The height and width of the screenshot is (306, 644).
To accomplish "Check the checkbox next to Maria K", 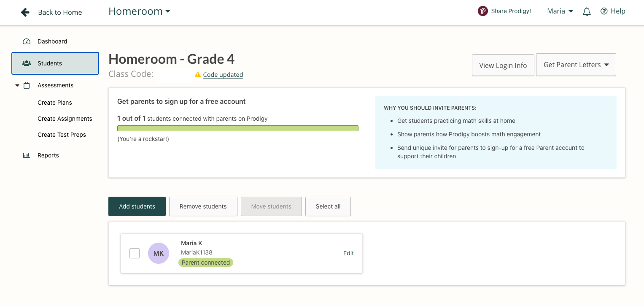I will coord(134,253).
